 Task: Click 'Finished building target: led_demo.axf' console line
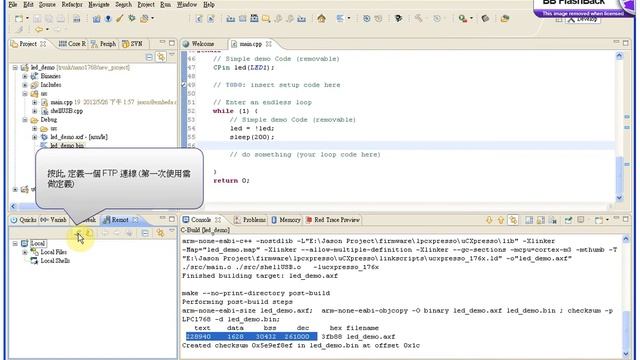point(260,276)
